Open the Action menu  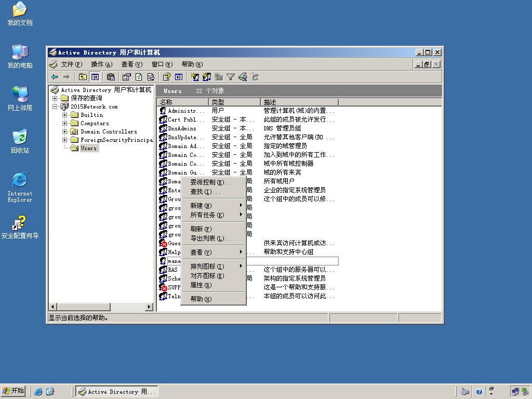(102, 64)
